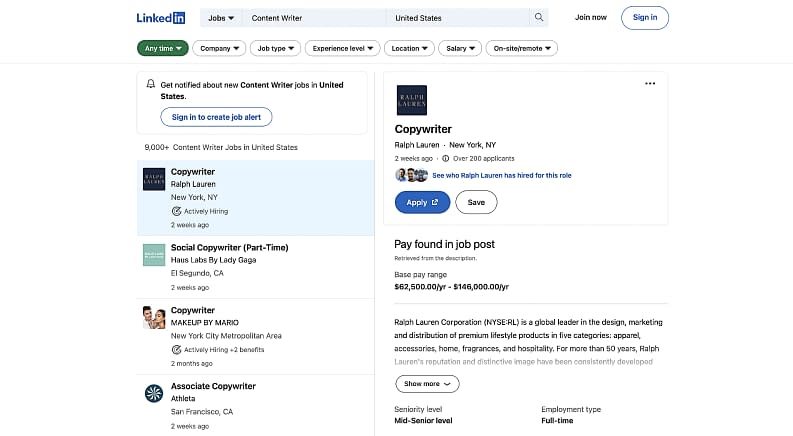This screenshot has width=793, height=436.
Task: Click the Athleta company name
Action: click(183, 399)
